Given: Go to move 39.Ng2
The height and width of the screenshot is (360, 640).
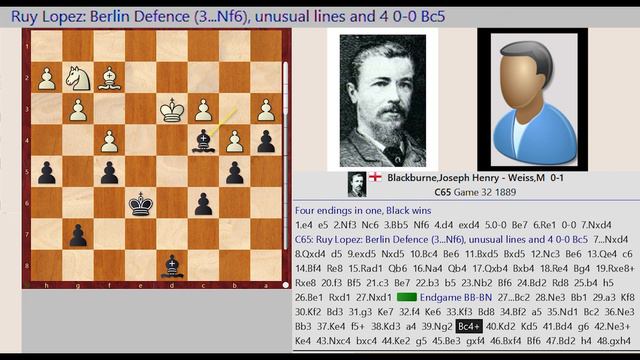Looking at the screenshot, I should point(437,327).
